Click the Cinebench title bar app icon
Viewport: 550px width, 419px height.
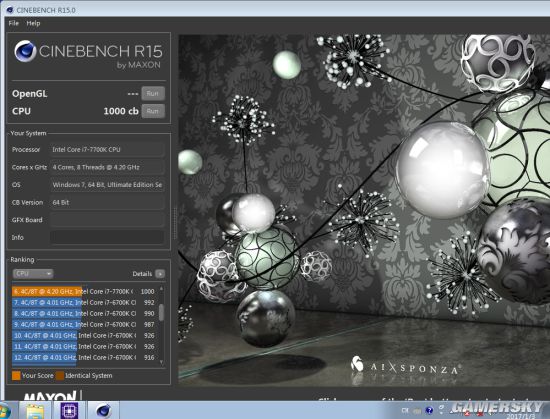[x=9, y=10]
